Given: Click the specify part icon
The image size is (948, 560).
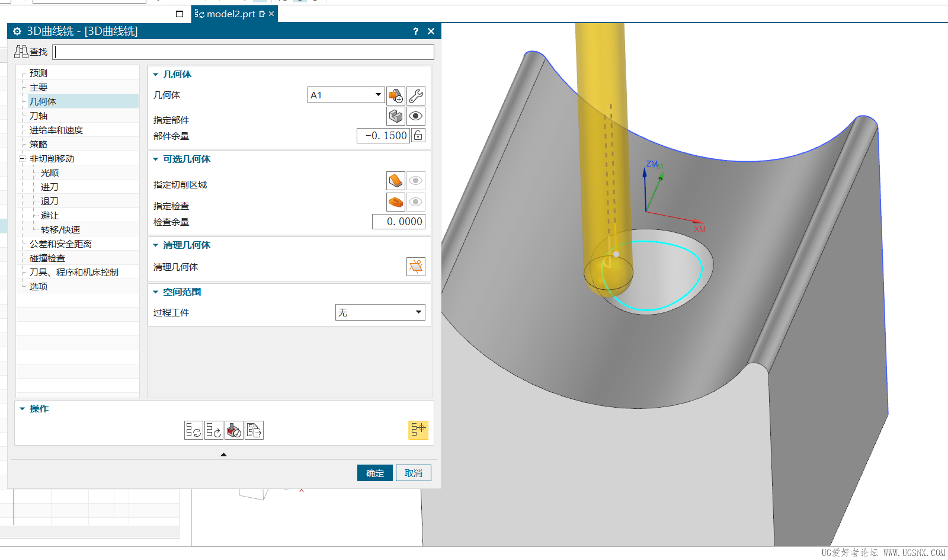Looking at the screenshot, I should 395,116.
